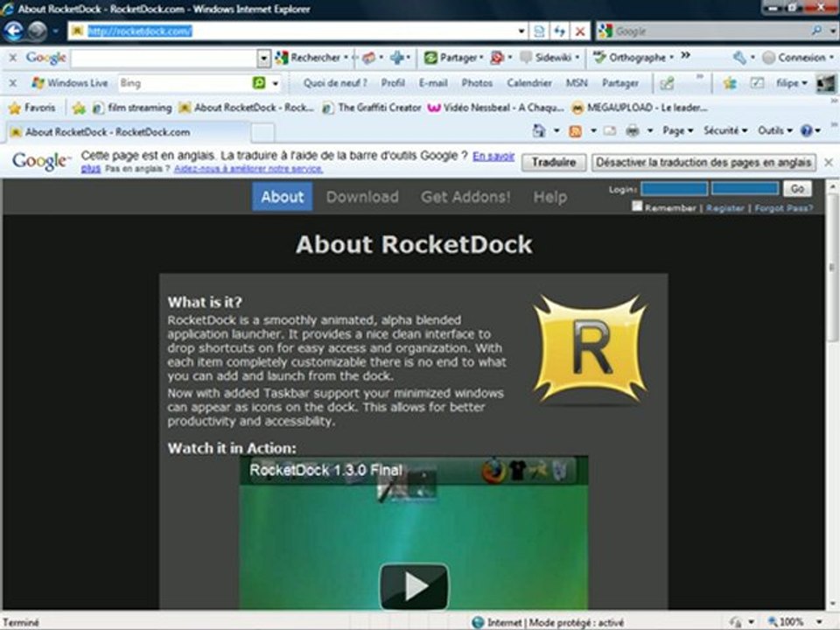
Task: Click the Connexion button in Google toolbar
Action: coord(798,58)
